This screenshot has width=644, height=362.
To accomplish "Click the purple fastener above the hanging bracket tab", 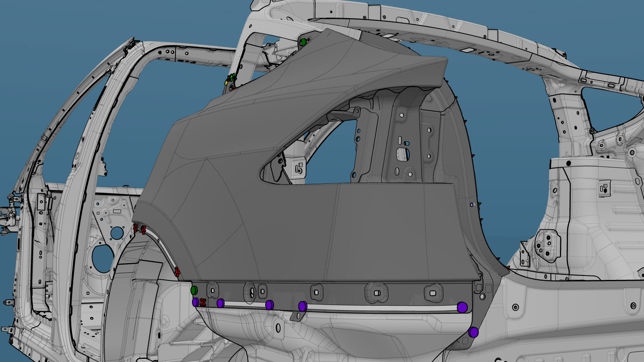I will 303,306.
